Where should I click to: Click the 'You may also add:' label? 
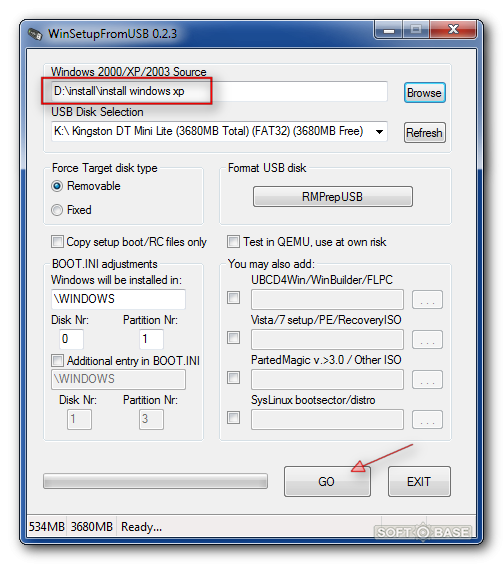(271, 264)
